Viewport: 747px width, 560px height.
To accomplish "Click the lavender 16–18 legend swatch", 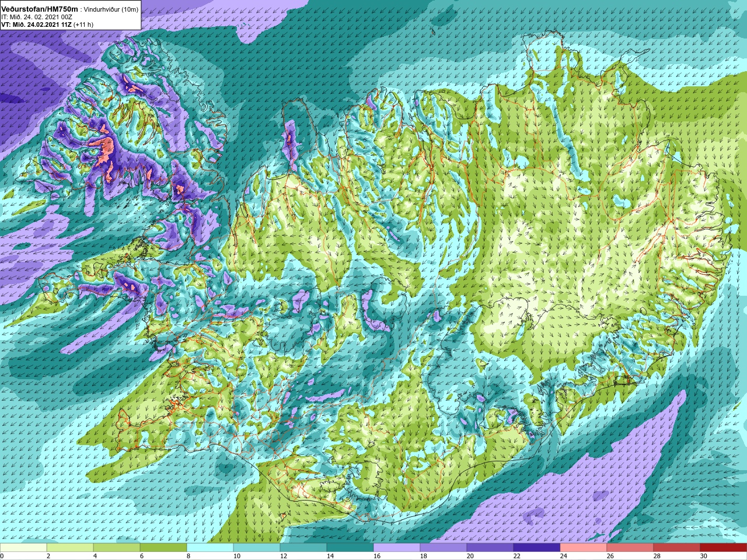I will tap(397, 548).
